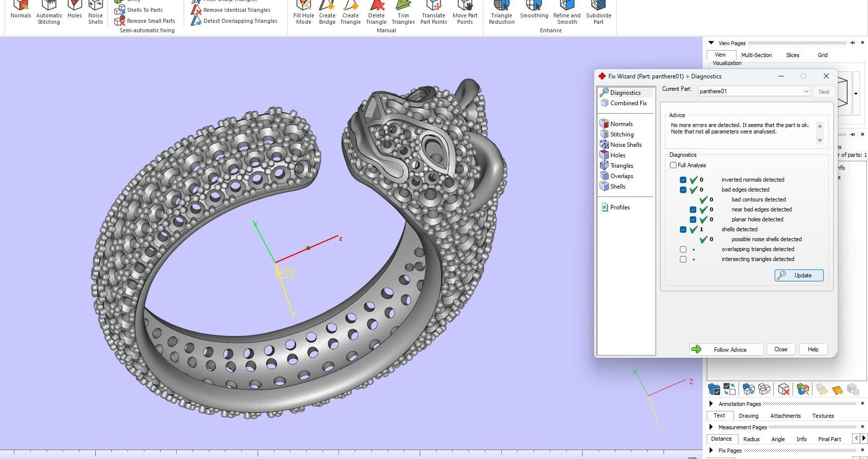This screenshot has width=868, height=459.
Task: Click select-all-parts icon in part list toolbar
Action: click(714, 389)
